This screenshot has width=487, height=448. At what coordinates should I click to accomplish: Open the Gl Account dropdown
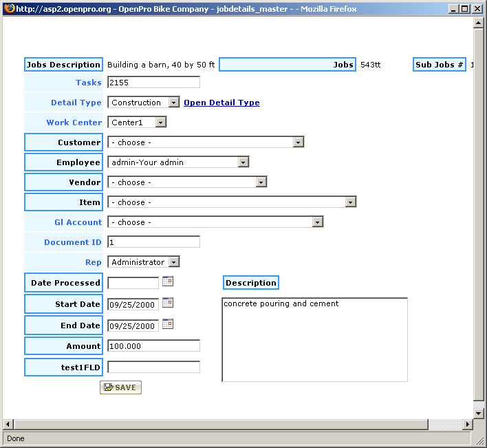point(317,222)
